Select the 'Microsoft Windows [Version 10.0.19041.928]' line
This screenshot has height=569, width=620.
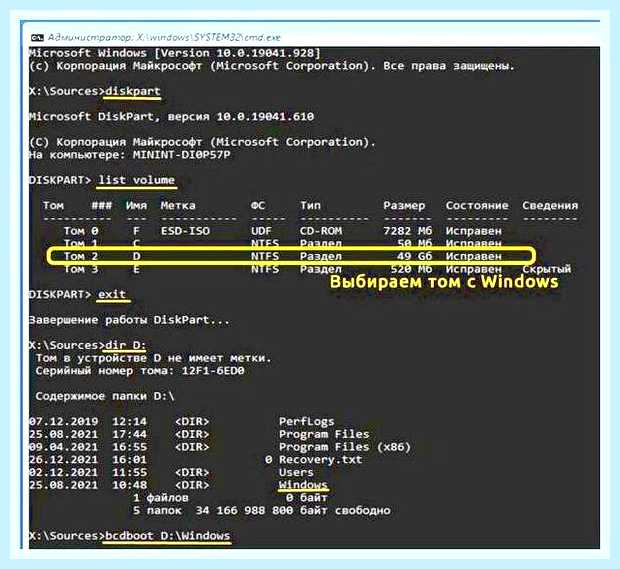tap(174, 53)
